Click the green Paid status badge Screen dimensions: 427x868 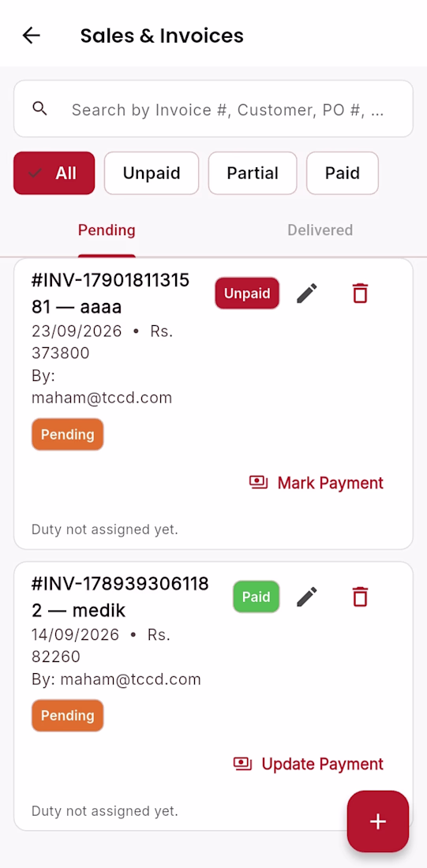click(256, 597)
